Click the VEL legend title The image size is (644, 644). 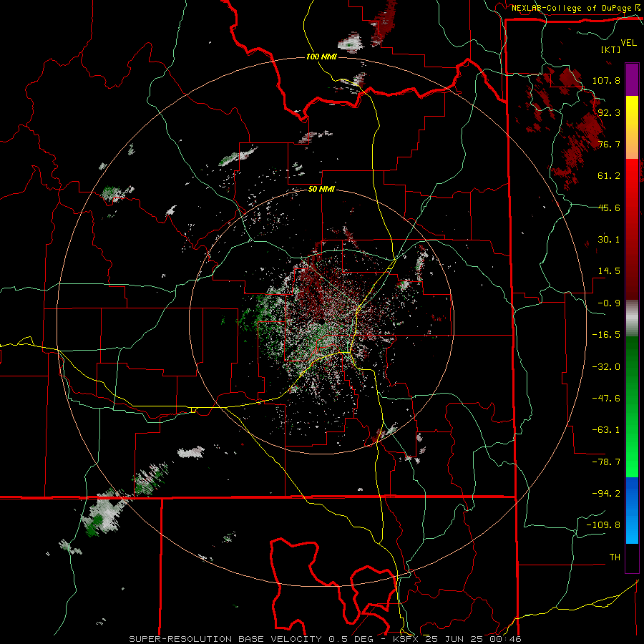pos(628,43)
